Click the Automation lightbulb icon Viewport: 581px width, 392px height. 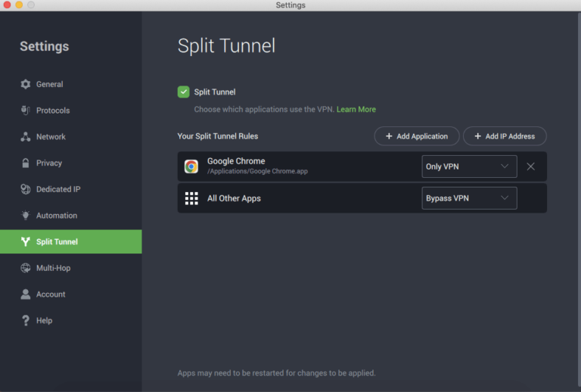[x=26, y=216]
